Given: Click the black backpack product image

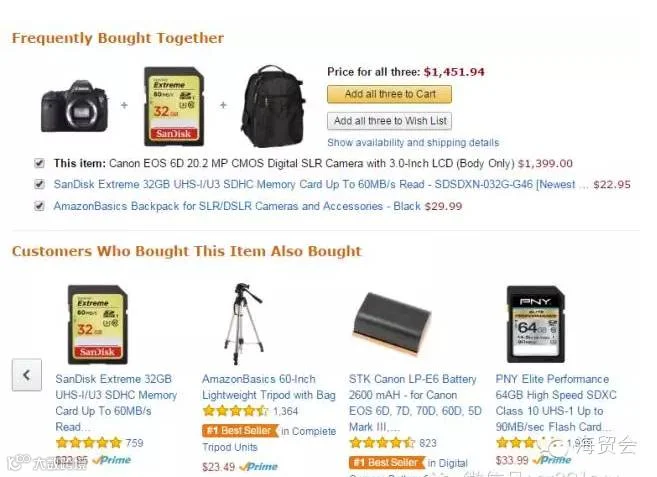Looking at the screenshot, I should (273, 106).
